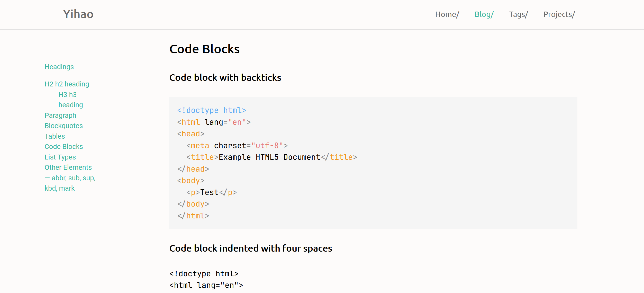The height and width of the screenshot is (293, 644).
Task: Click the Yihao site title
Action: point(78,14)
